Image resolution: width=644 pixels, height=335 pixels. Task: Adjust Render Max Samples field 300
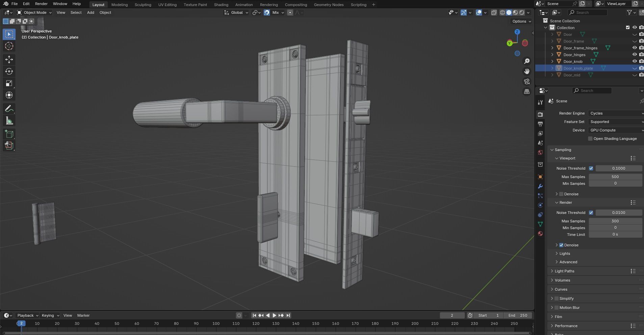pyautogui.click(x=615, y=221)
